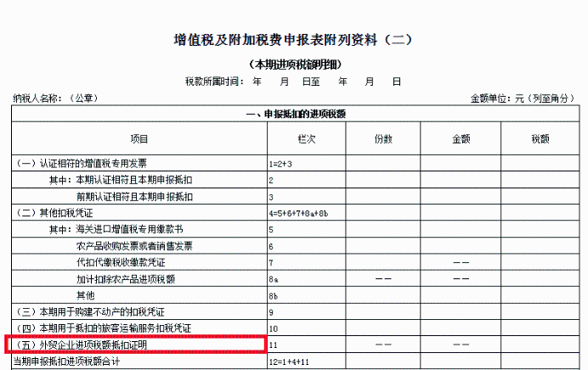Click the 税额 column header
Screen dimensions: 588x370
pos(540,139)
